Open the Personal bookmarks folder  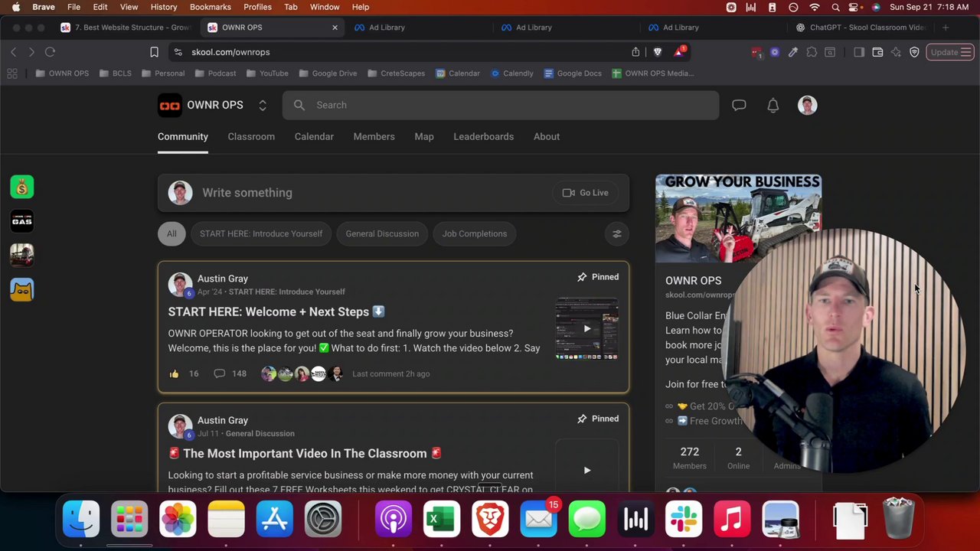pyautogui.click(x=162, y=73)
